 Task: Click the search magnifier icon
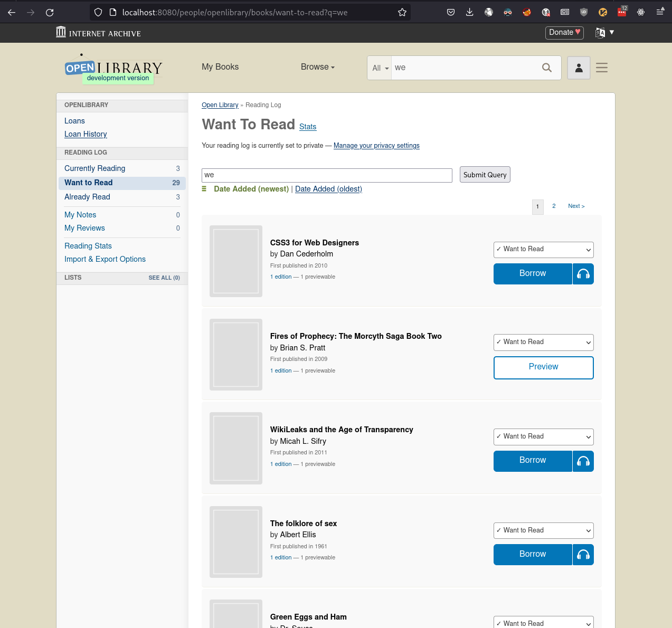pos(547,68)
